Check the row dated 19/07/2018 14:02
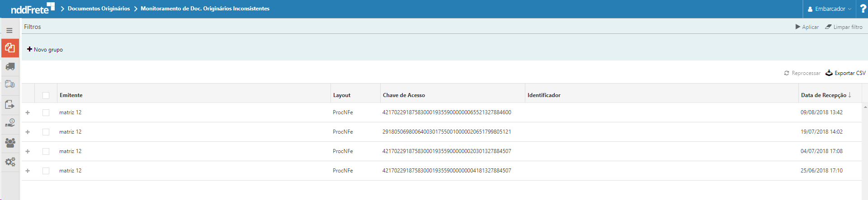The width and height of the screenshot is (868, 200). 46,132
